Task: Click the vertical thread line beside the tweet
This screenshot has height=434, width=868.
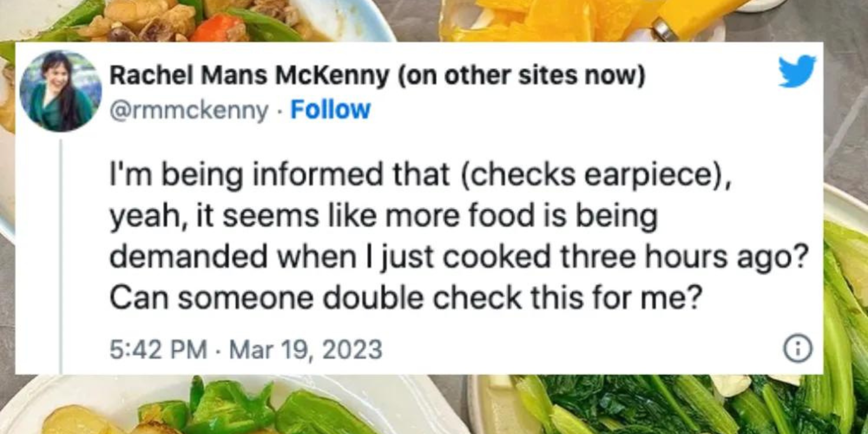Action: point(60,255)
